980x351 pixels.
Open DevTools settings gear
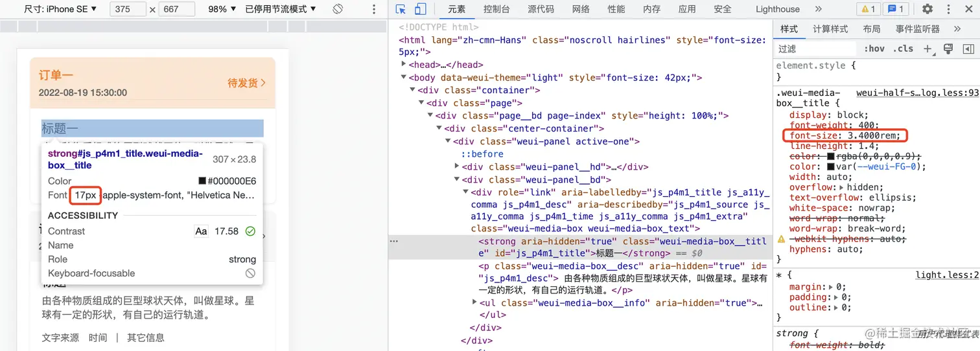[x=927, y=9]
